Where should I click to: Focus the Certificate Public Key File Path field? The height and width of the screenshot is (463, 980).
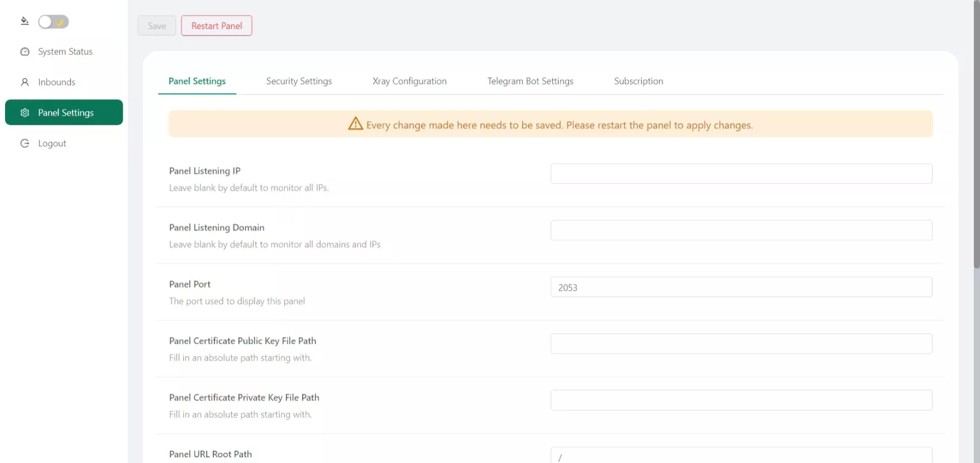[x=742, y=344]
